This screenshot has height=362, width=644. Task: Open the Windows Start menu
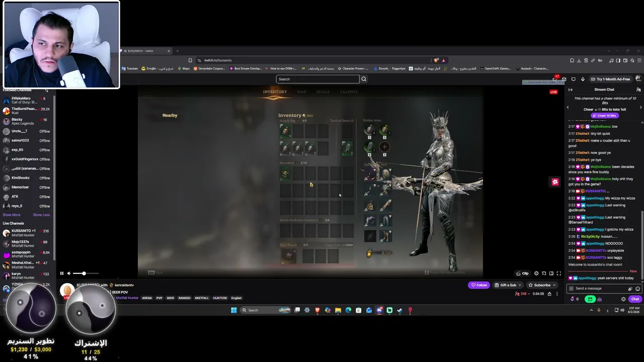coord(234,310)
